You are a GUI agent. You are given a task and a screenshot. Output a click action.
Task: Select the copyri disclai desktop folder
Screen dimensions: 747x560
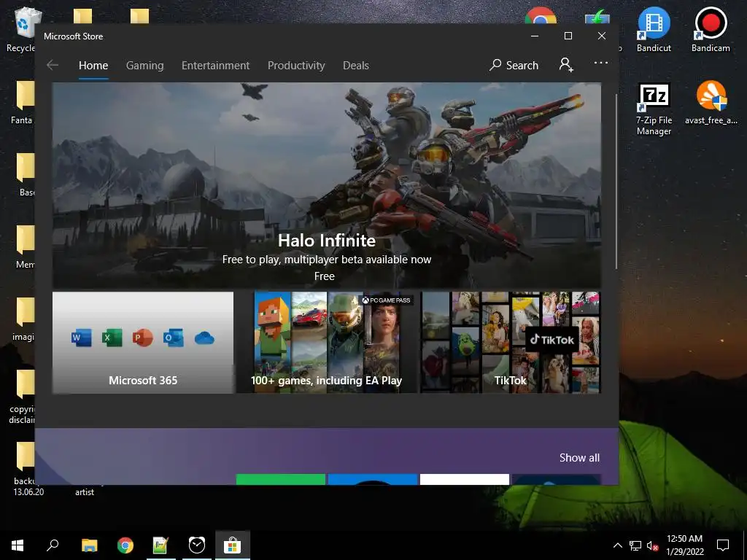[x=22, y=396]
